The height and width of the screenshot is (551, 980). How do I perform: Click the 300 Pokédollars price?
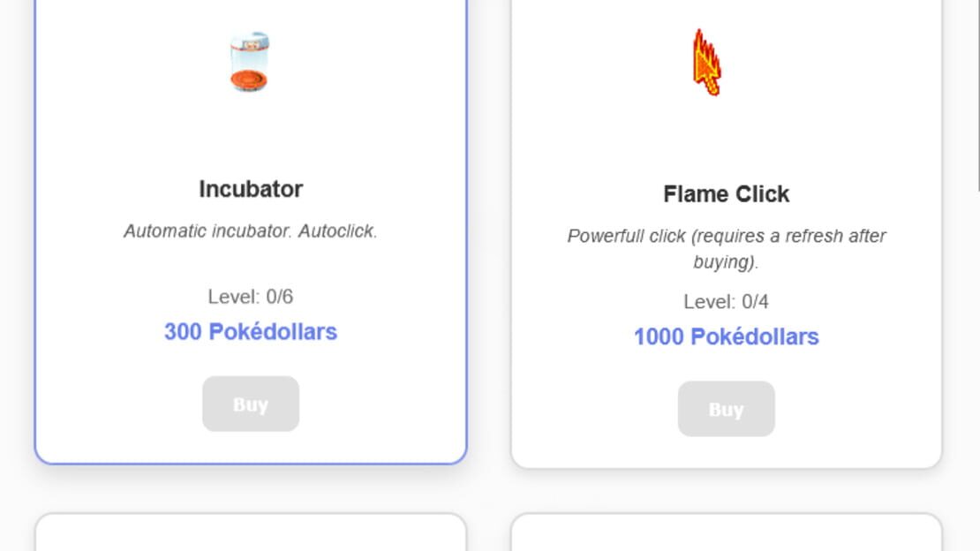251,331
